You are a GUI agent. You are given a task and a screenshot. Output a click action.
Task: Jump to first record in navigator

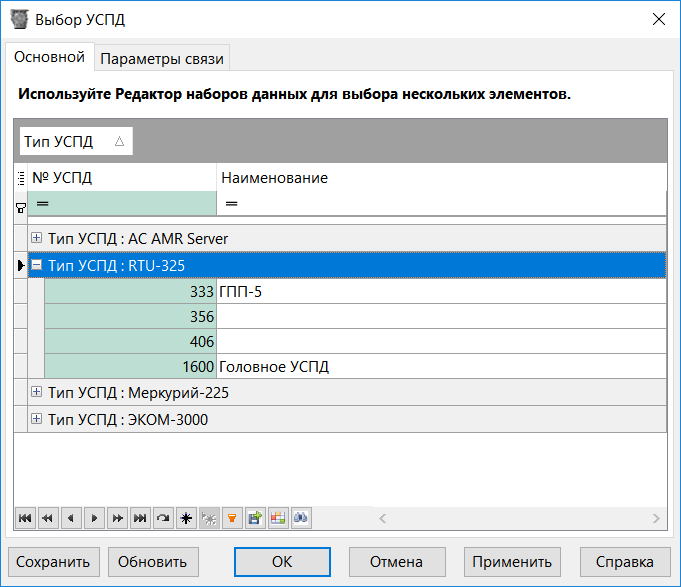[24, 518]
